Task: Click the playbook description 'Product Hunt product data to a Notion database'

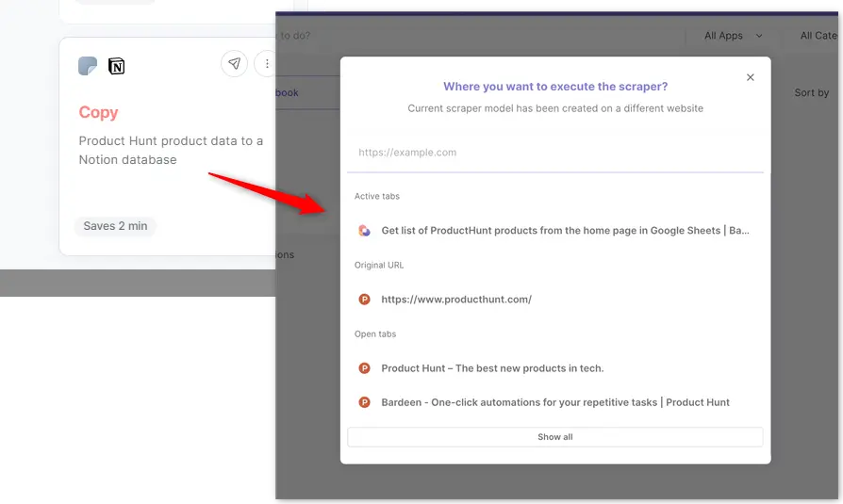Action: [x=171, y=151]
